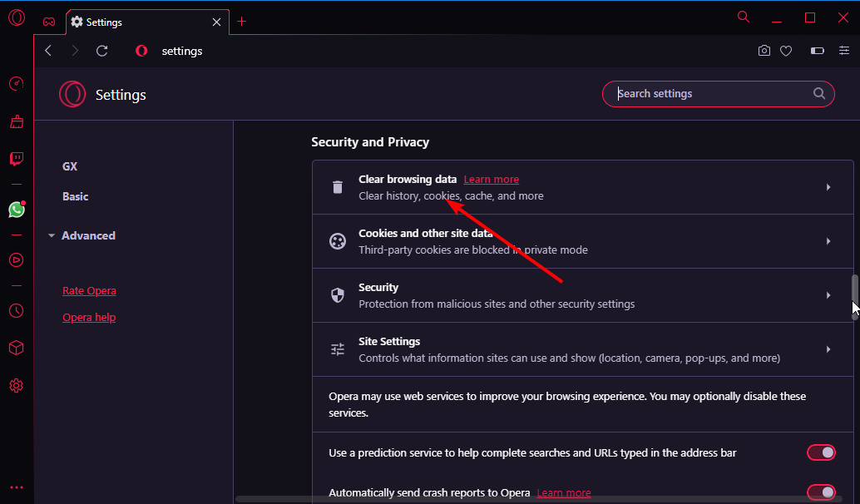Select GX in settings navigation
The image size is (860, 504).
tap(70, 166)
